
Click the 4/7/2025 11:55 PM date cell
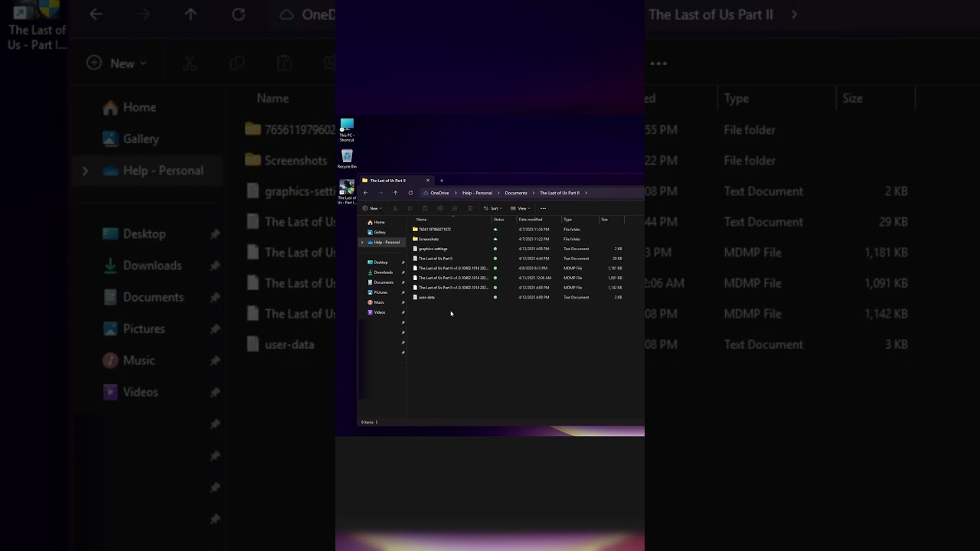point(534,230)
